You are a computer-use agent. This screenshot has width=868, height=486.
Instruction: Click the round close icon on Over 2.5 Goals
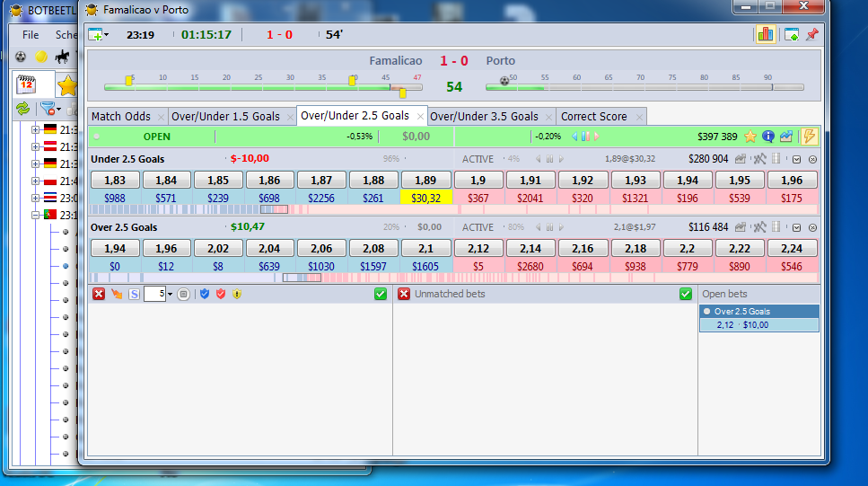coord(812,228)
